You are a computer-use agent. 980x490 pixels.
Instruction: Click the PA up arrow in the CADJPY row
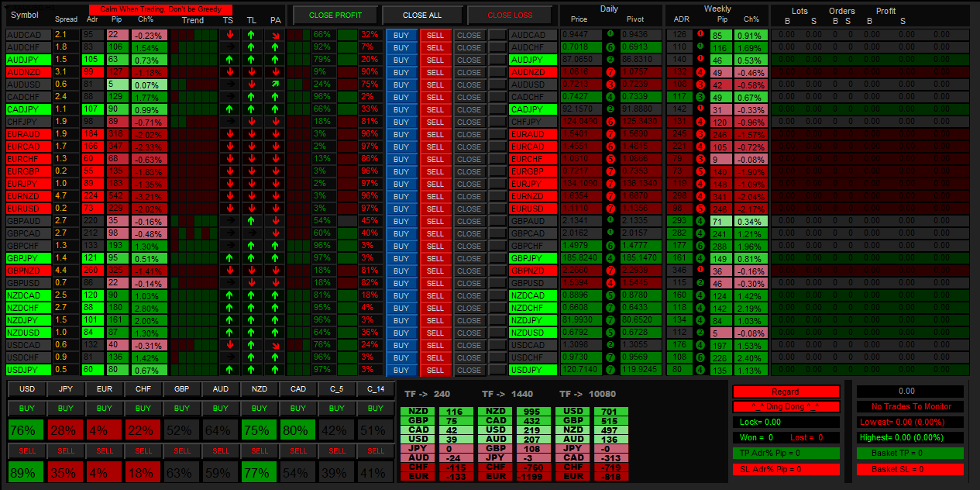pos(275,109)
